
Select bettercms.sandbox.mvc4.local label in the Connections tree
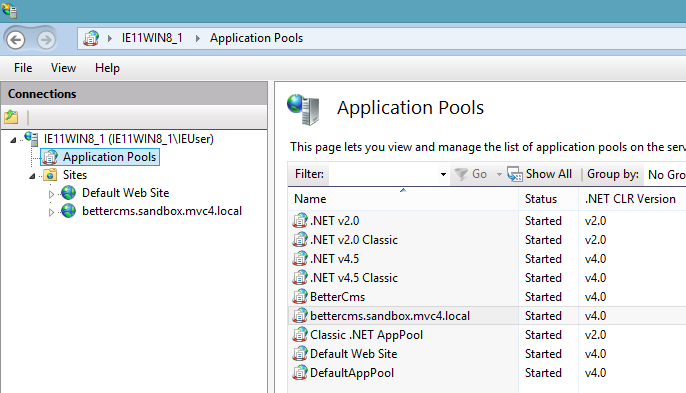pyautogui.click(x=162, y=211)
